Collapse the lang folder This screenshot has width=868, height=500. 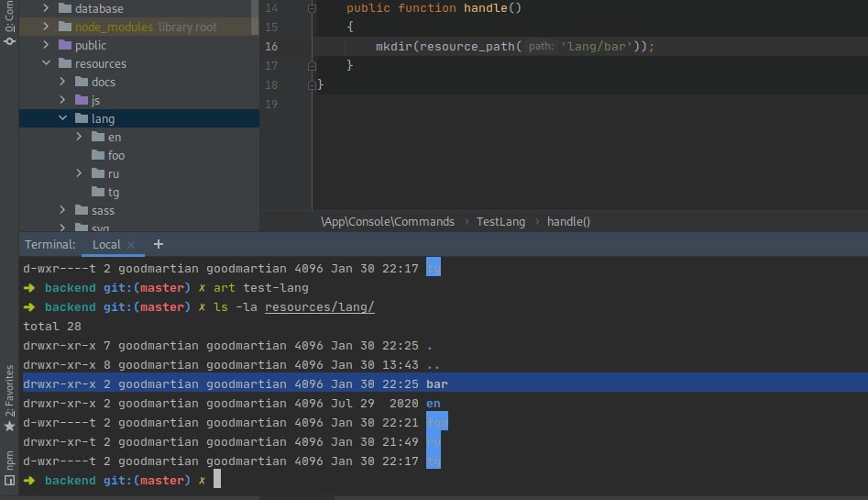click(x=62, y=118)
